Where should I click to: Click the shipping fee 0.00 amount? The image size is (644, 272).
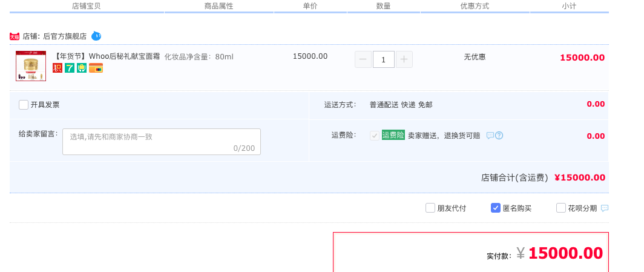point(596,104)
